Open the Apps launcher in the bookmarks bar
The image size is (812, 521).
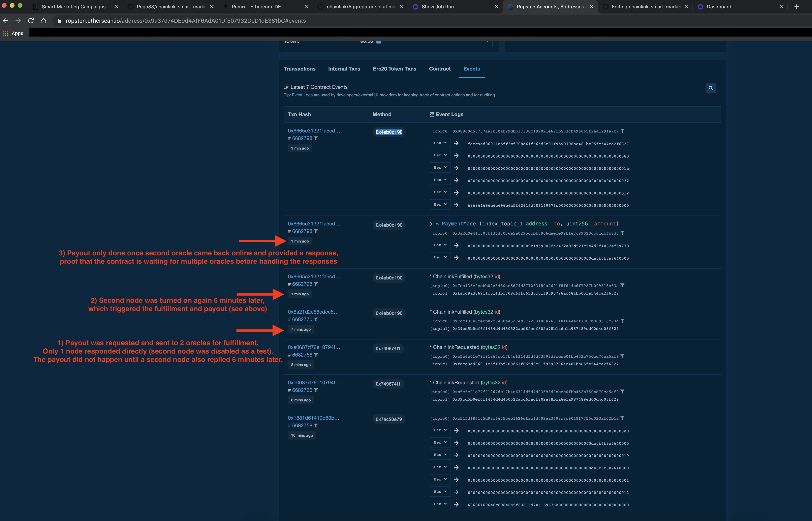(x=5, y=33)
